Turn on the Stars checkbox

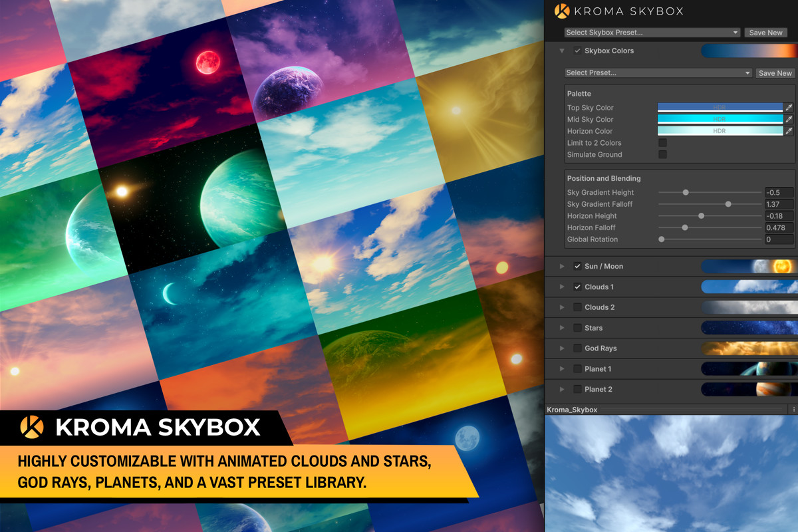(x=577, y=328)
